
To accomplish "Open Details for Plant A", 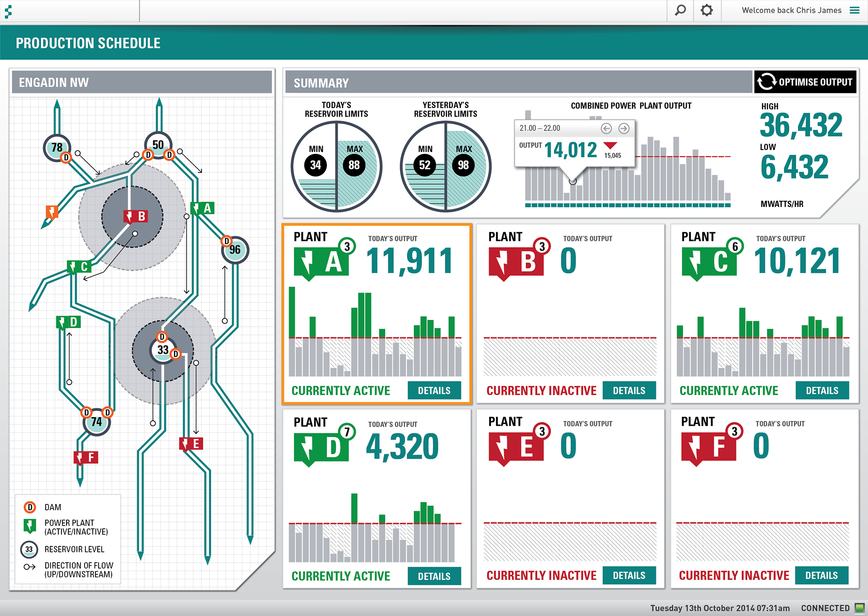I will point(434,390).
